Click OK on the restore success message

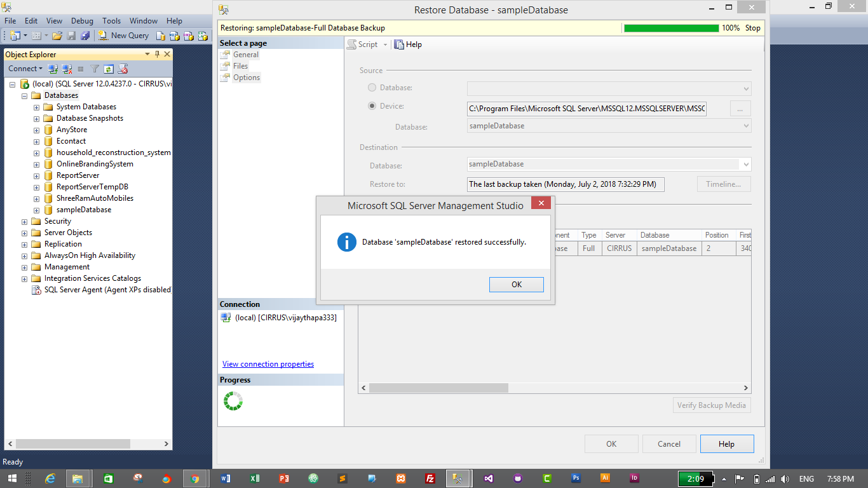point(516,284)
